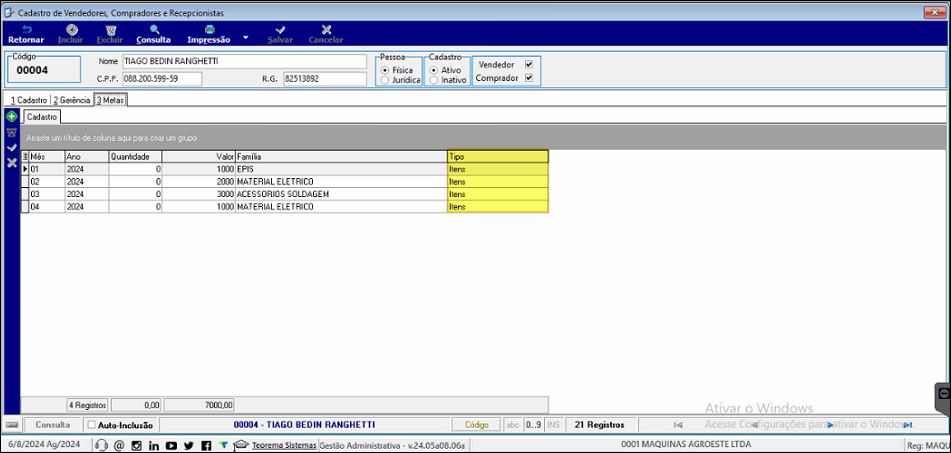
Task: Click the Excluir toolbar button
Action: point(110,35)
